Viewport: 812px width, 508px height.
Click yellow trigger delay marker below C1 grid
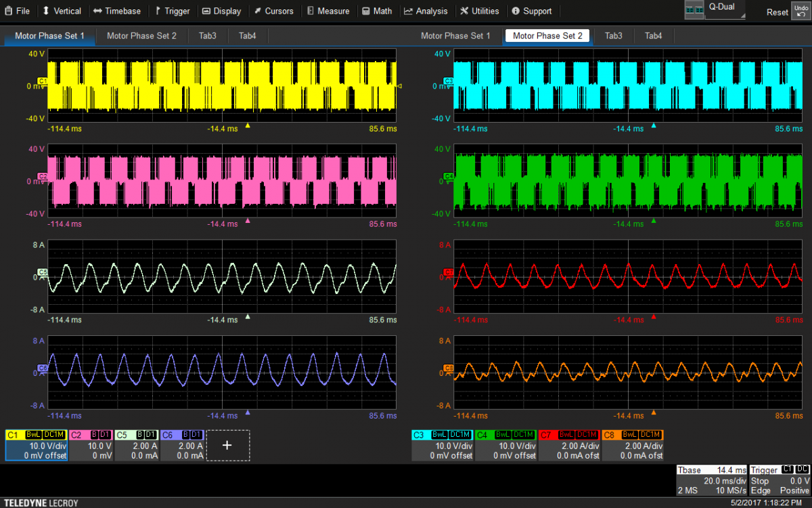tap(248, 125)
